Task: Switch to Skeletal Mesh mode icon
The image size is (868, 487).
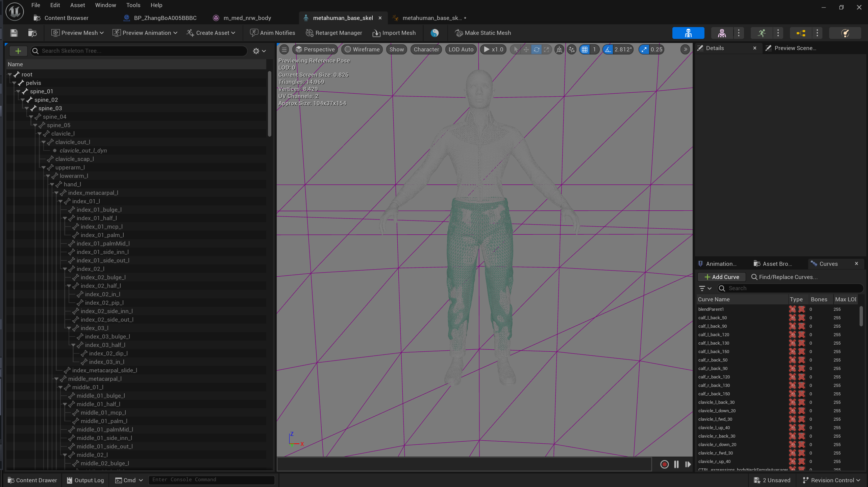Action: click(x=722, y=33)
